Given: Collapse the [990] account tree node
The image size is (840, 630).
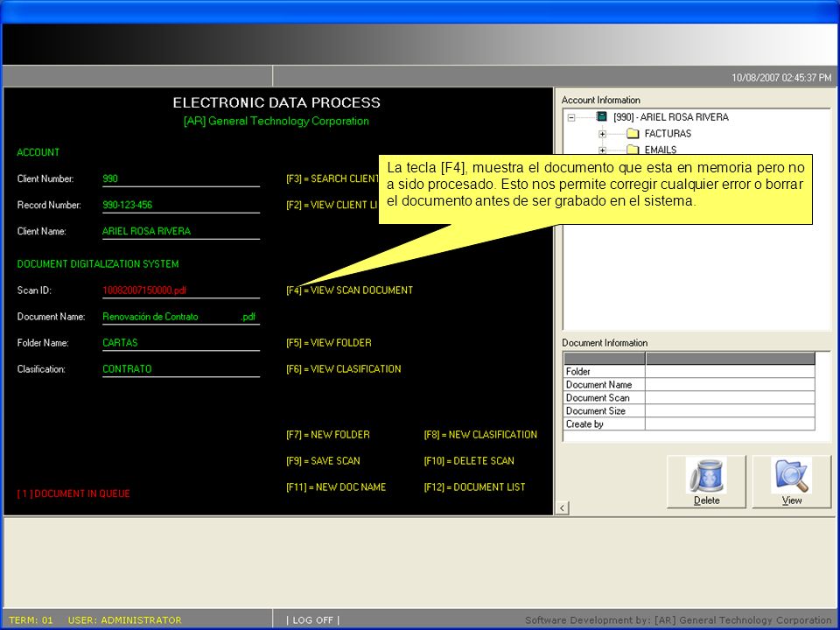Looking at the screenshot, I should click(571, 117).
